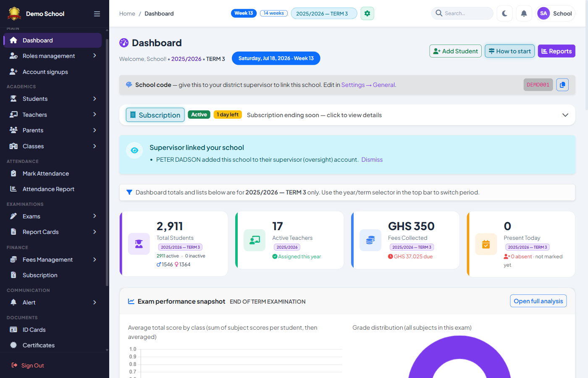588x378 pixels.
Task: Open Certificates menu item
Action: tap(52, 345)
